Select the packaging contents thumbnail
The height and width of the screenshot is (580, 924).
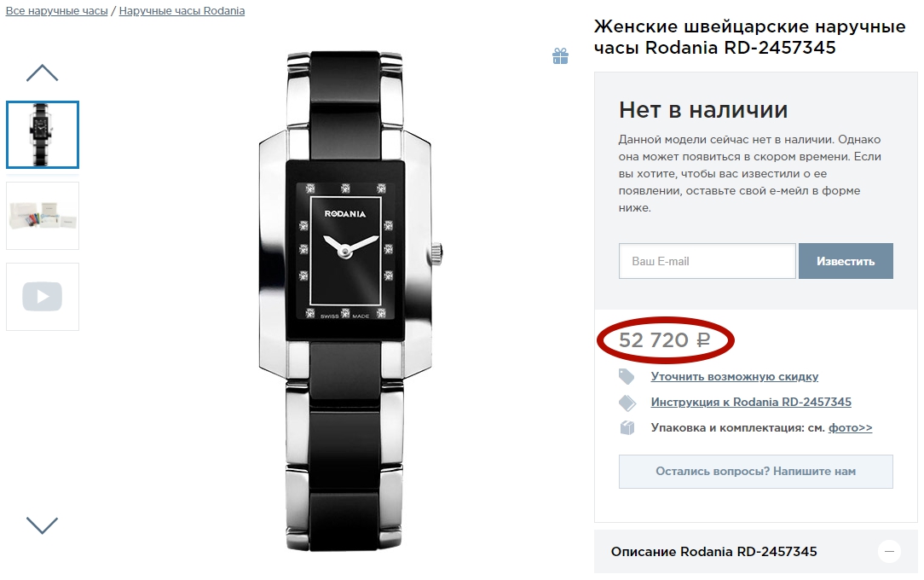pyautogui.click(x=43, y=216)
